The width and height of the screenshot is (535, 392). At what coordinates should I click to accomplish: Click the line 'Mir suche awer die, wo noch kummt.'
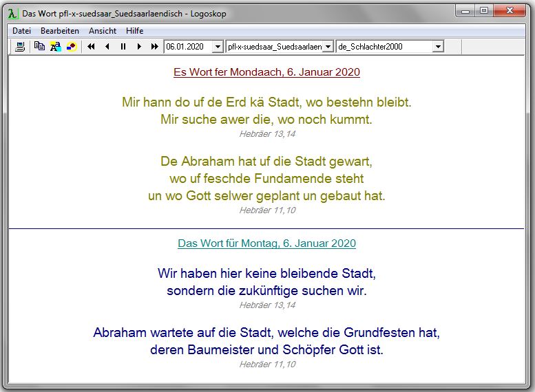266,120
